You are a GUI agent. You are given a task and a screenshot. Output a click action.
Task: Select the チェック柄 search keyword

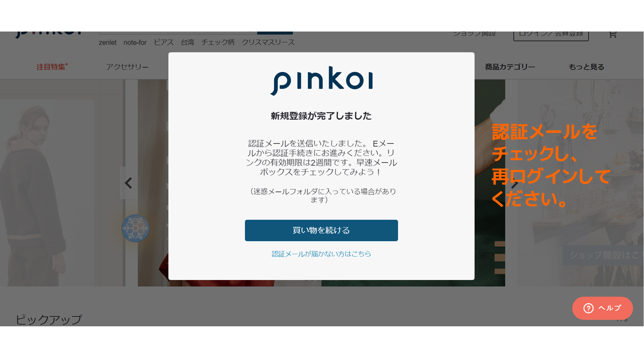coord(218,42)
